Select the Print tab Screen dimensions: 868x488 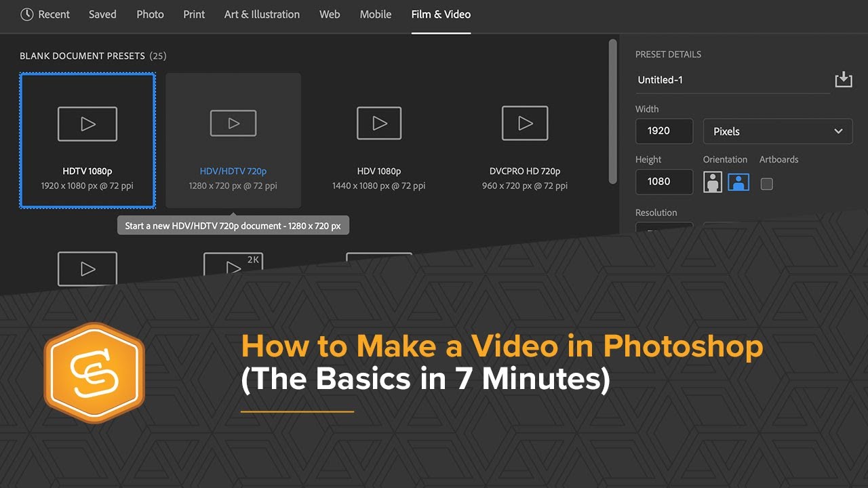194,14
